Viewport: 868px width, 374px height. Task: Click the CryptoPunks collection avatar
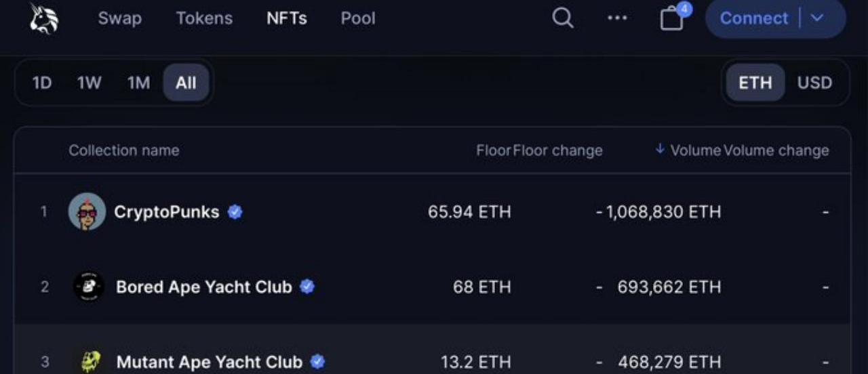(x=87, y=212)
